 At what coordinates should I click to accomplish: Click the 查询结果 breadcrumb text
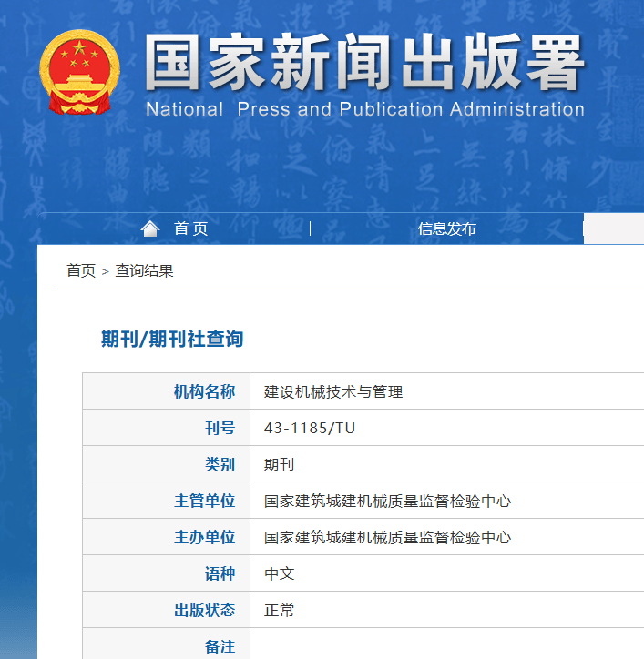[x=144, y=270]
